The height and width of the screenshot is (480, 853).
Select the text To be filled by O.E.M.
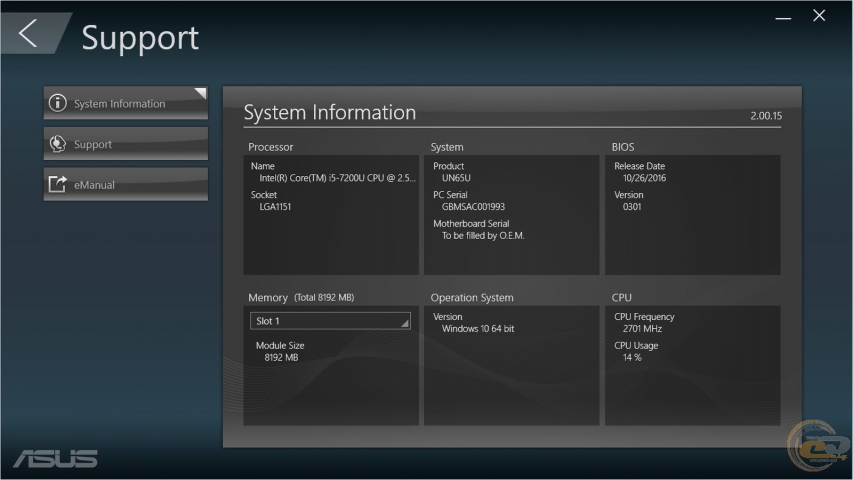(x=483, y=236)
